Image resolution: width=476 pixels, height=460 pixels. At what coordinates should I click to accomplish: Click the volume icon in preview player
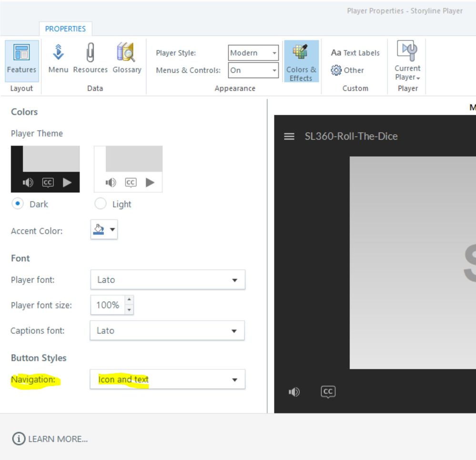click(x=294, y=392)
